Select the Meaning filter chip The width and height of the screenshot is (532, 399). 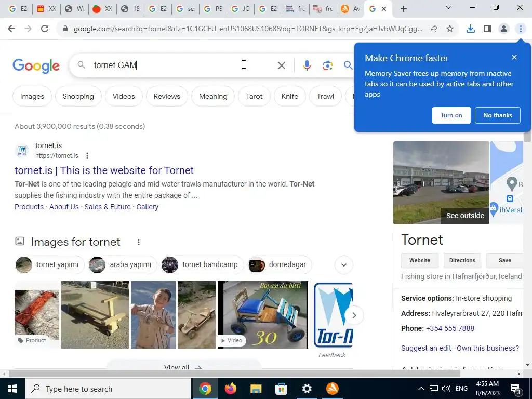213,96
